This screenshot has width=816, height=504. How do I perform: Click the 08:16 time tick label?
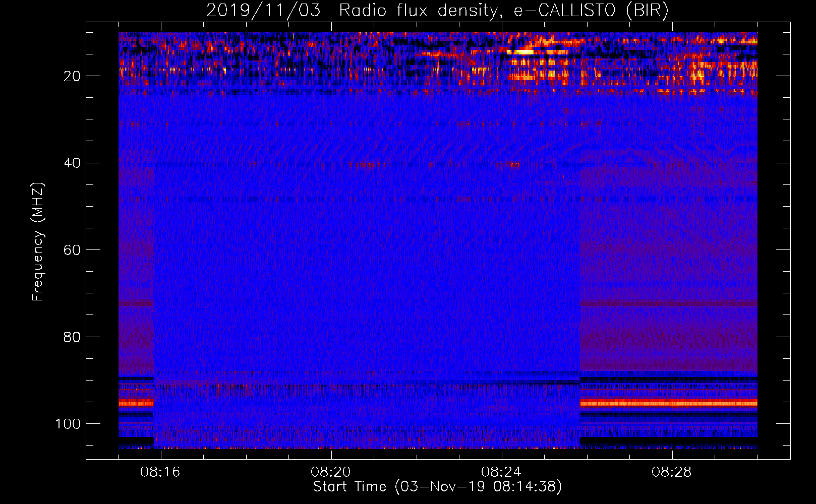[x=160, y=472]
